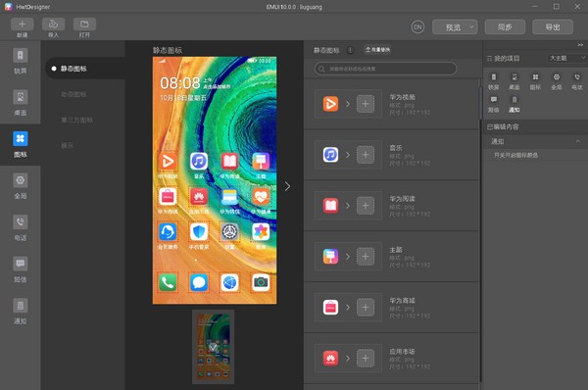Focus the icon name search field
Screen dimensions: 588x390
pyautogui.click(x=385, y=69)
